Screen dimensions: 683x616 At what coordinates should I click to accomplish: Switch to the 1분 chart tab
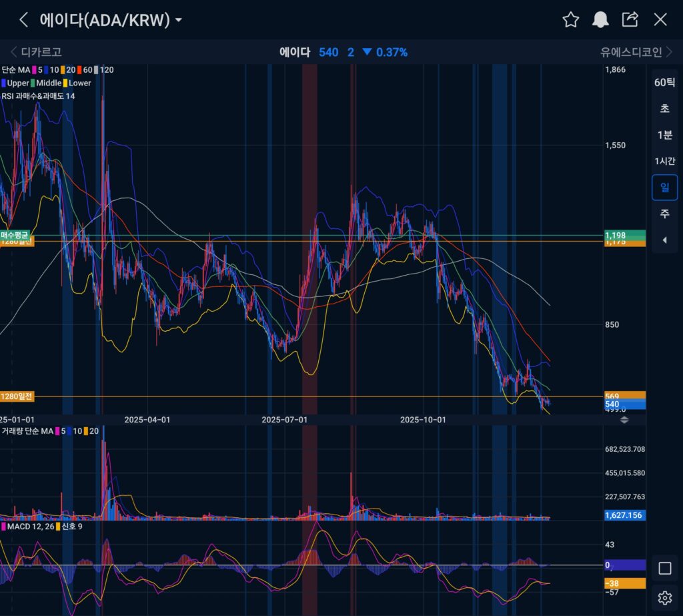coord(664,135)
